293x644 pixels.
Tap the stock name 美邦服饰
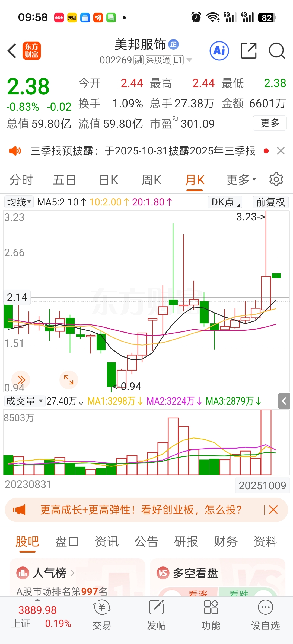(x=140, y=44)
